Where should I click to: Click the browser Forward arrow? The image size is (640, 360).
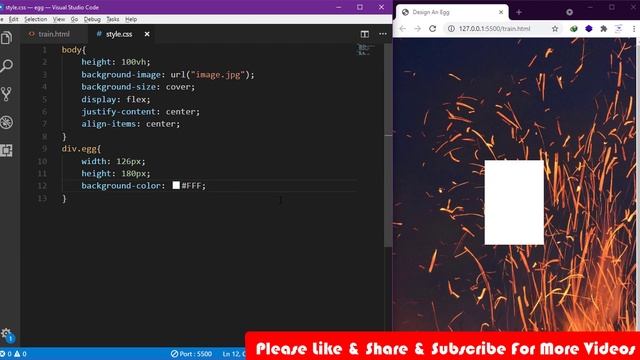pyautogui.click(x=418, y=29)
